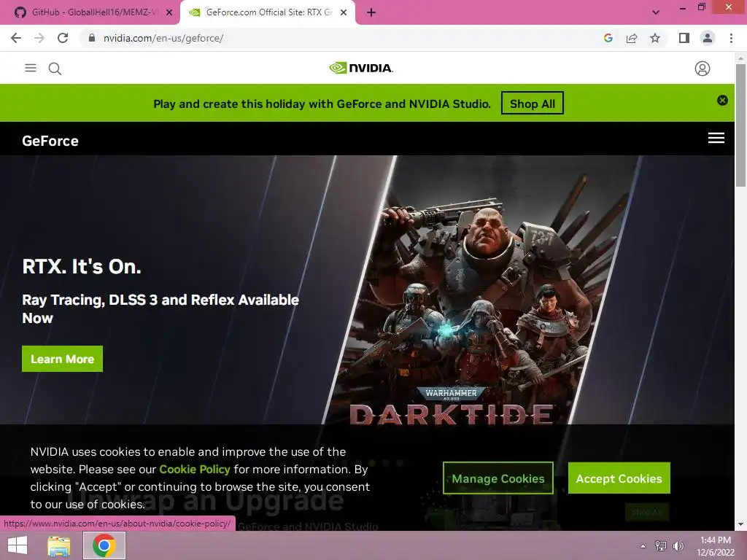Click the browser forward arrow

39,38
